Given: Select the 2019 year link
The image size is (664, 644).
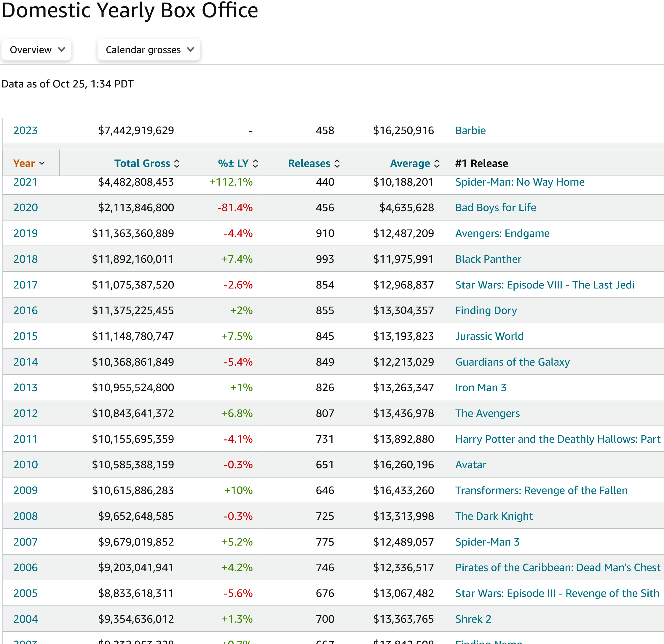Looking at the screenshot, I should point(25,233).
